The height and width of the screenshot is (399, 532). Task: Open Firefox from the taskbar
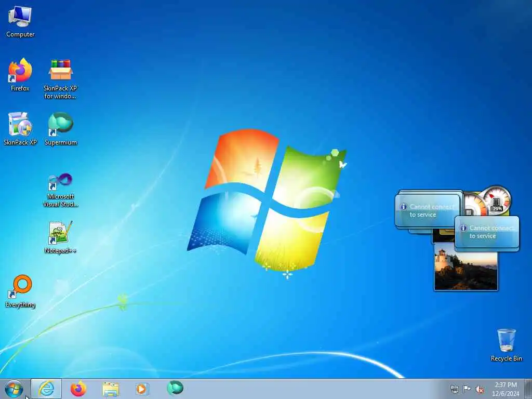pos(78,389)
